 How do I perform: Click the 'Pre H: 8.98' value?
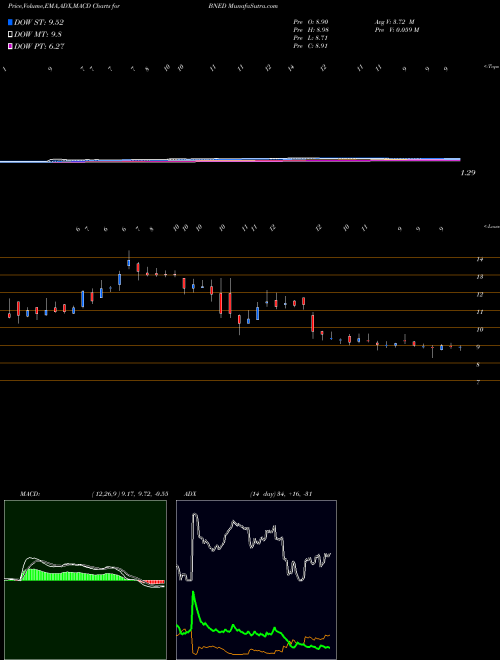pos(311,30)
